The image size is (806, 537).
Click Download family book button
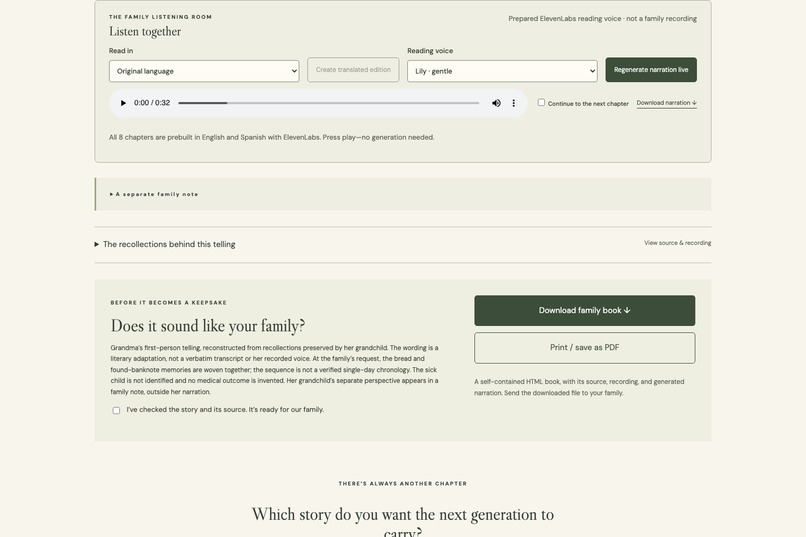click(x=584, y=310)
